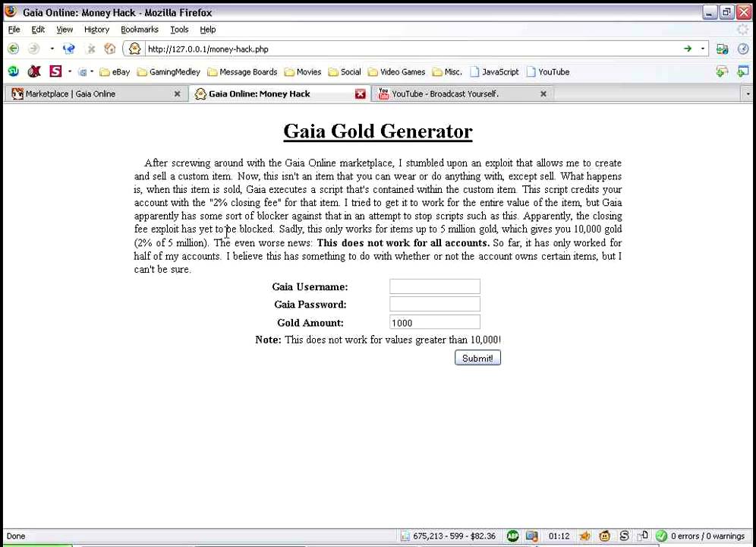
Task: Open the Bookmarks menu
Action: point(140,30)
